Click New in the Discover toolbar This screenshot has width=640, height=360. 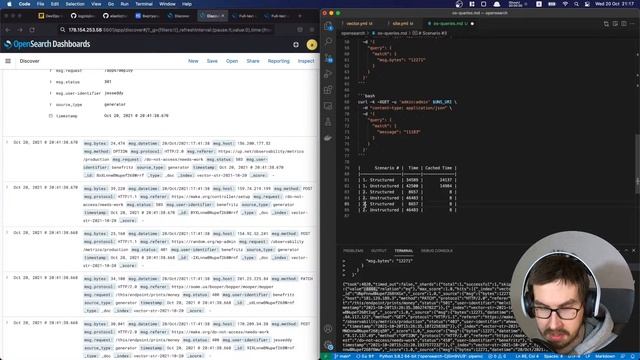pos(193,61)
